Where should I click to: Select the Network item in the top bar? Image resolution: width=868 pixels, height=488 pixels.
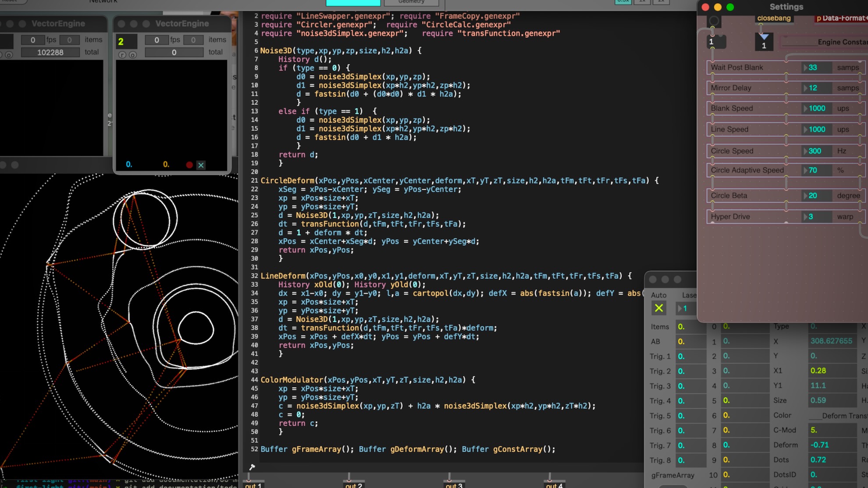tap(103, 2)
